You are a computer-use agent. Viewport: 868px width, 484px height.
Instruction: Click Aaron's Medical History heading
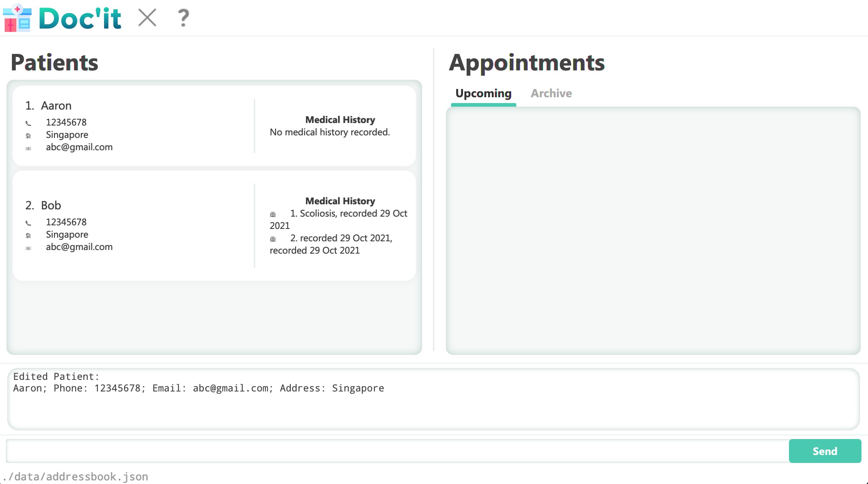pos(340,120)
